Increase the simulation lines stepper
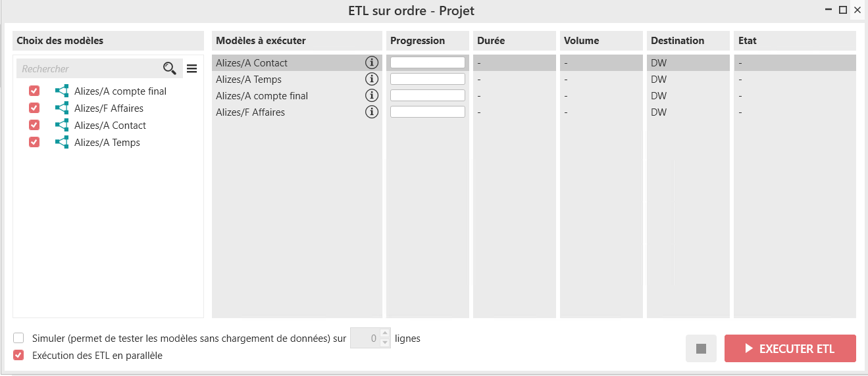The image size is (868, 376). tap(385, 334)
